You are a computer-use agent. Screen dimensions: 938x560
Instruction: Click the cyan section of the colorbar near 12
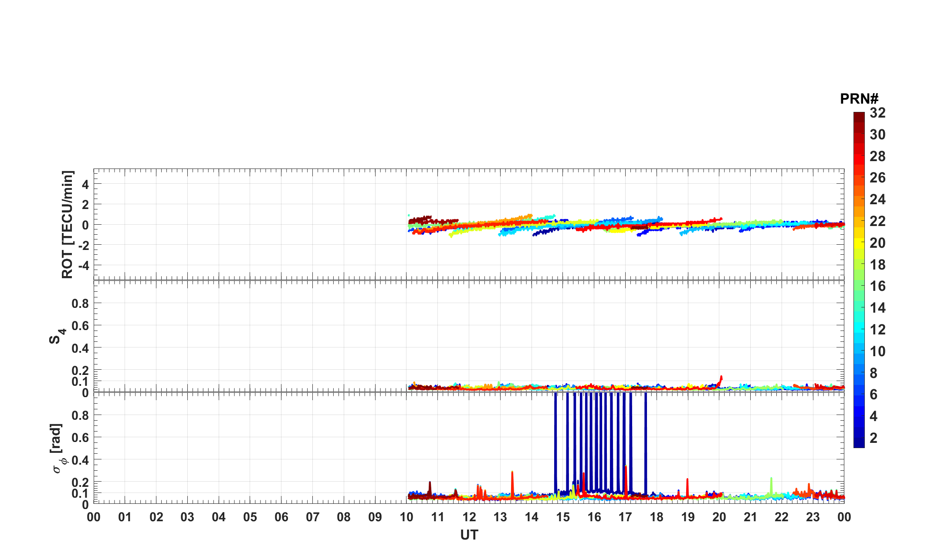tap(859, 327)
